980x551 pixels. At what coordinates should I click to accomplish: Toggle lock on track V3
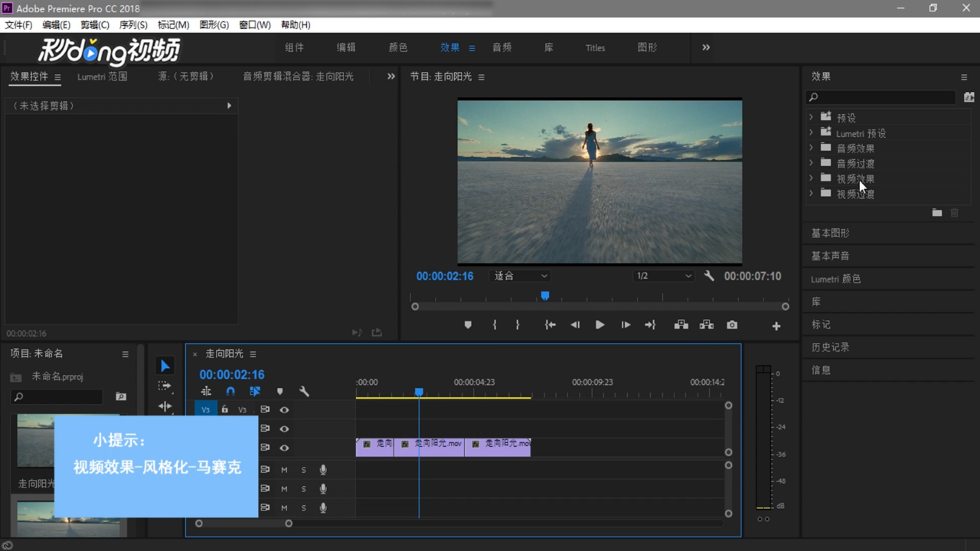click(225, 410)
